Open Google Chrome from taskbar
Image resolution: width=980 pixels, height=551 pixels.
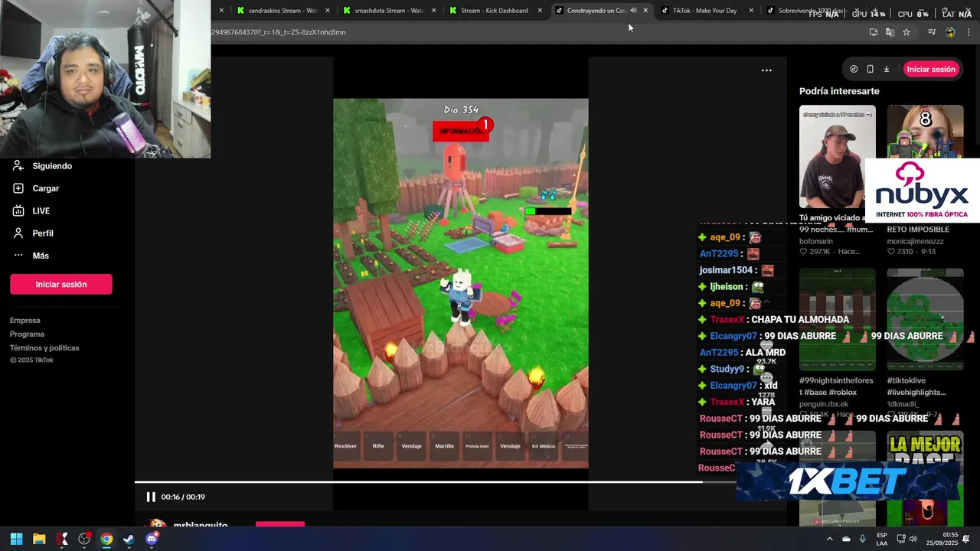[x=106, y=539]
